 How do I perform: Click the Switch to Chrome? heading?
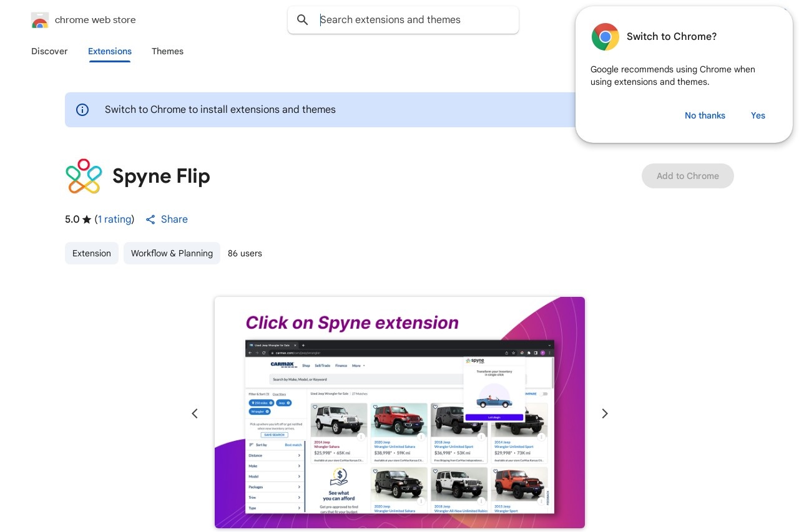click(672, 37)
